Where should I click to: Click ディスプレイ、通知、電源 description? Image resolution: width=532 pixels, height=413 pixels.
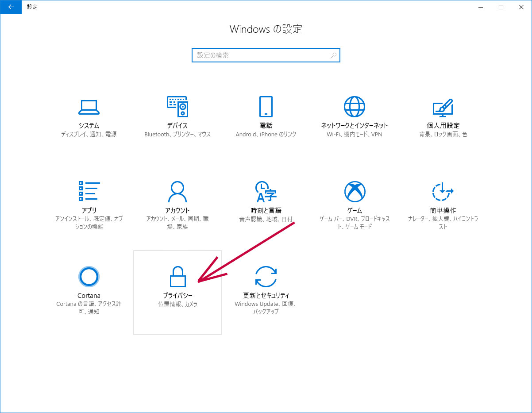(89, 135)
